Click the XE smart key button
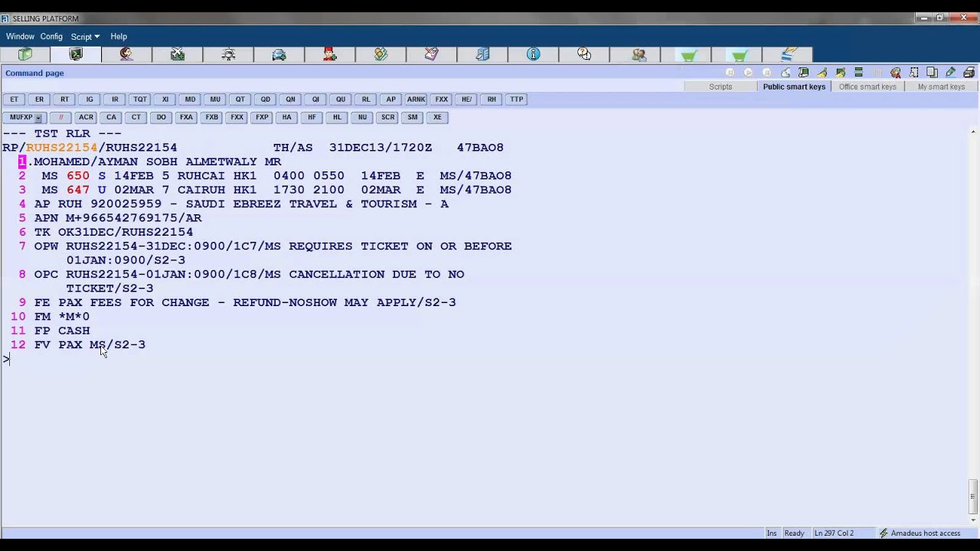The height and width of the screenshot is (551, 980). tap(437, 118)
